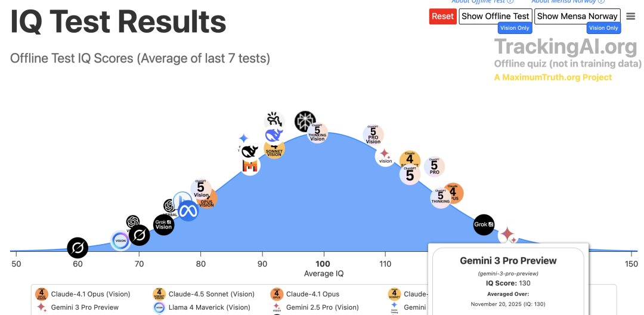
Task: Open the MaximumTruth.org Project link
Action: (553, 77)
